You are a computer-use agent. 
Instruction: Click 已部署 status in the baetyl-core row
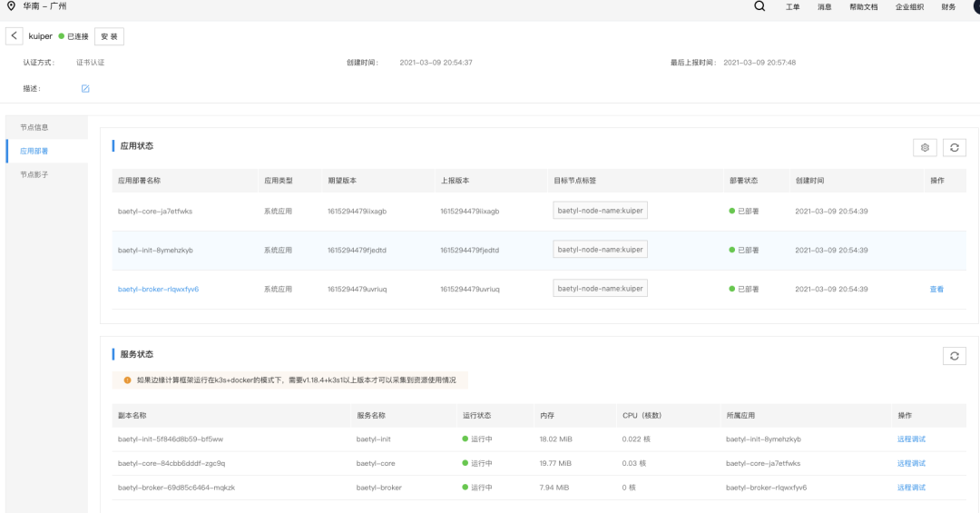point(744,212)
